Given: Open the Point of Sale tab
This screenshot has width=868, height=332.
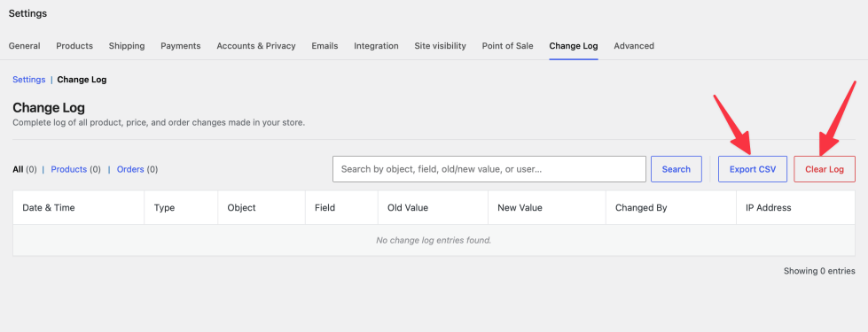Looking at the screenshot, I should click(x=507, y=46).
